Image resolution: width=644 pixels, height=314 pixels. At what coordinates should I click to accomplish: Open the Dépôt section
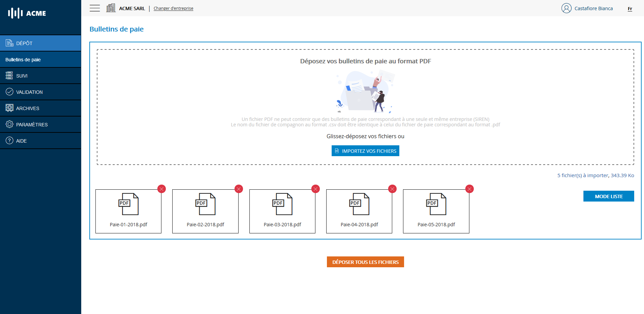[x=24, y=43]
